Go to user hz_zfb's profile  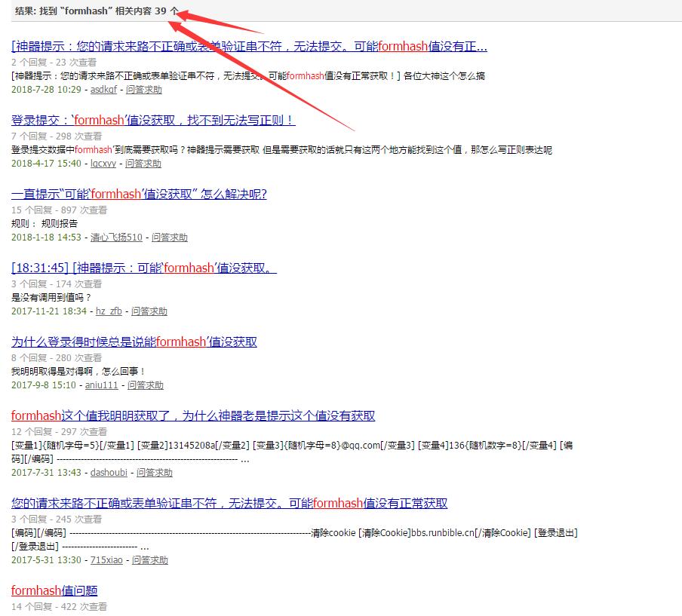pos(109,311)
